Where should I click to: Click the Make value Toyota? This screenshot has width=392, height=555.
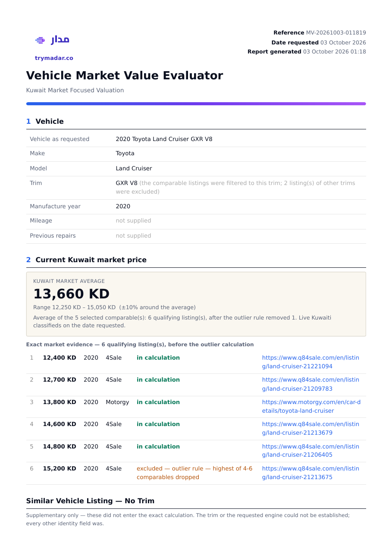125,154
